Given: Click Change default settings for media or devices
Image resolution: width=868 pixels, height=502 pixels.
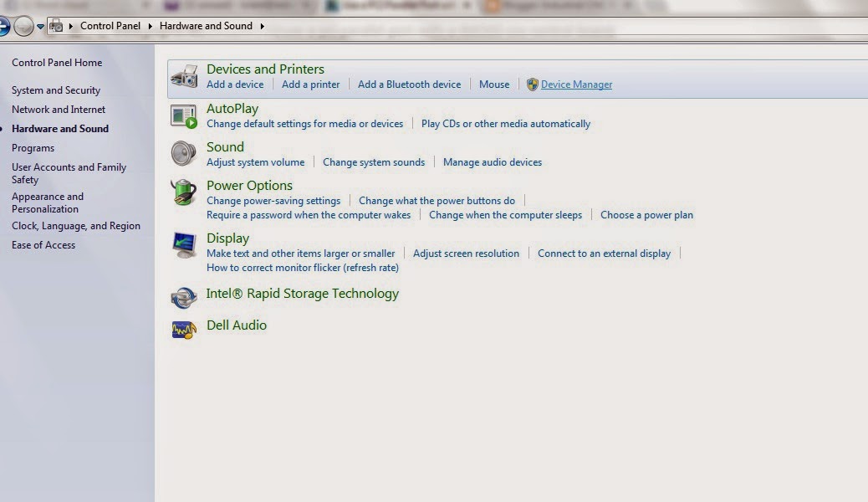Looking at the screenshot, I should point(305,124).
